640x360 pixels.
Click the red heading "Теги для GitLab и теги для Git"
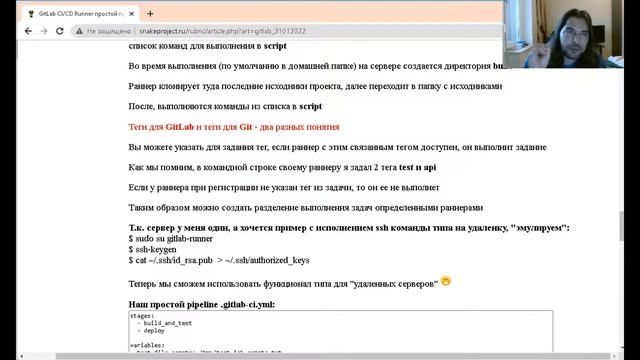[x=234, y=127]
